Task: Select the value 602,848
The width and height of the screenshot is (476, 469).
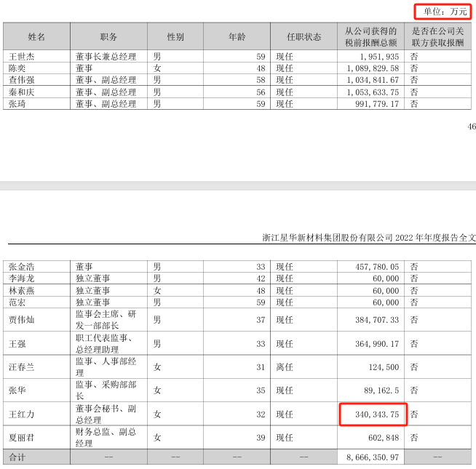Action: [x=384, y=438]
